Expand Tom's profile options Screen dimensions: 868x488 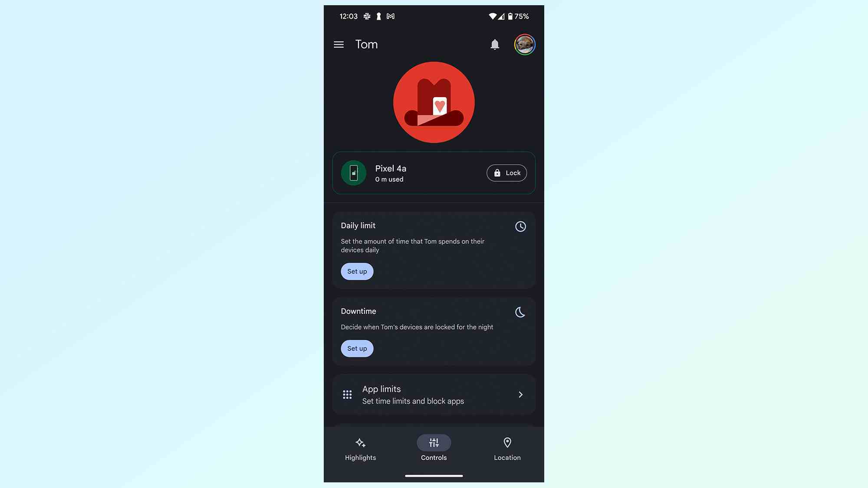click(339, 43)
